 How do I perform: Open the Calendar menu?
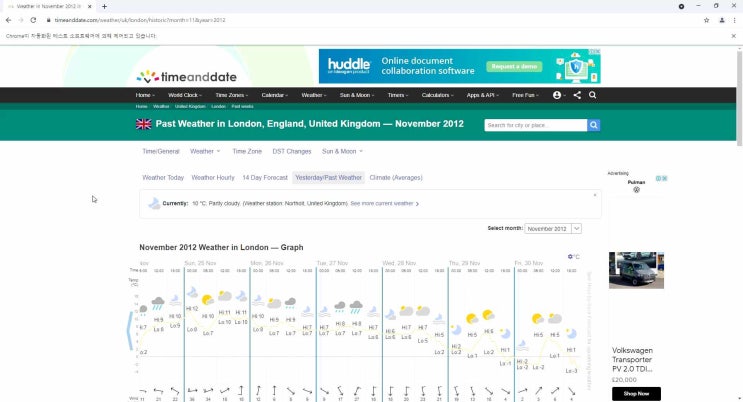tap(275, 95)
